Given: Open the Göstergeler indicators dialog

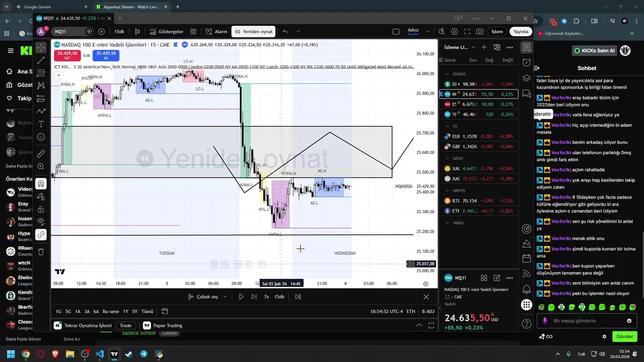Looking at the screenshot, I should click(x=167, y=31).
